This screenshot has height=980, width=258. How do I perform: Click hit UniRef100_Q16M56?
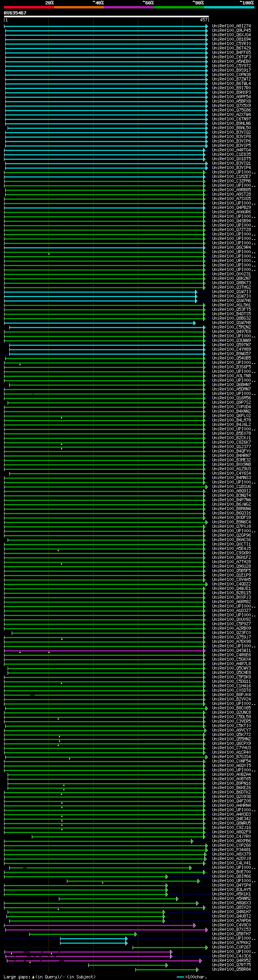[x=231, y=398]
